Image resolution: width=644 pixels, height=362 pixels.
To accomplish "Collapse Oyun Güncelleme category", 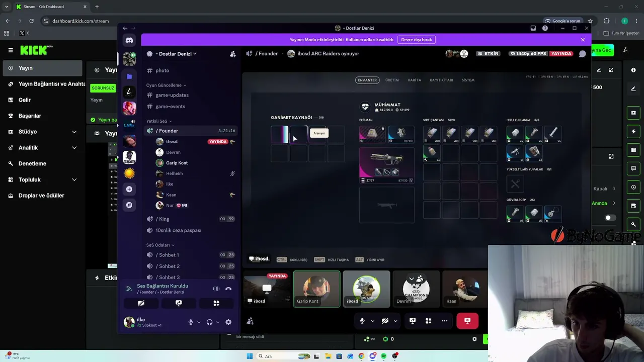I will pos(166,85).
